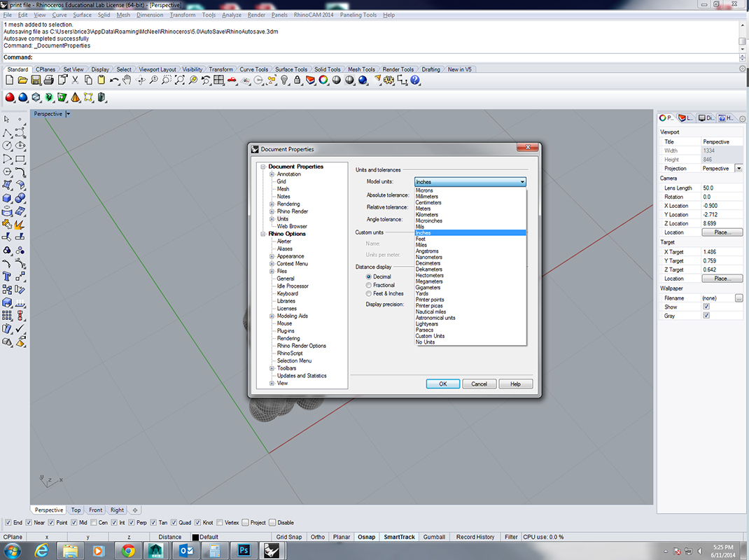This screenshot has width=749, height=560.
Task: Expand the Modeling Aids tree node
Action: [272, 316]
